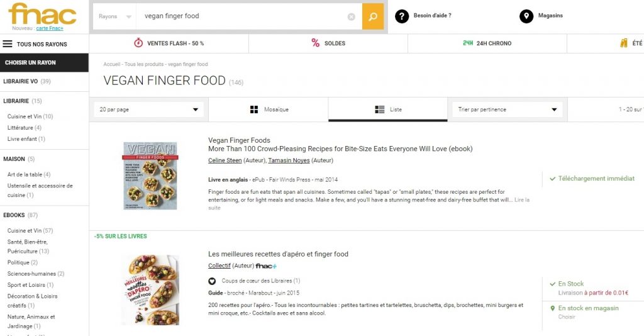Screen dimensions: 644x336
Task: Click the orange search magnifier button
Action: 372,16
